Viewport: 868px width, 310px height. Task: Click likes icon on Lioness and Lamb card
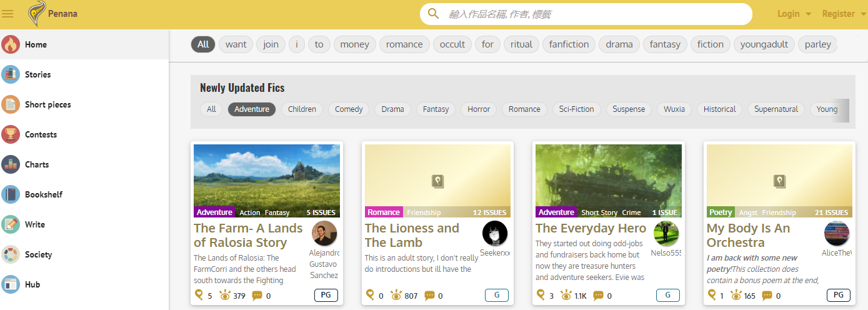(370, 295)
